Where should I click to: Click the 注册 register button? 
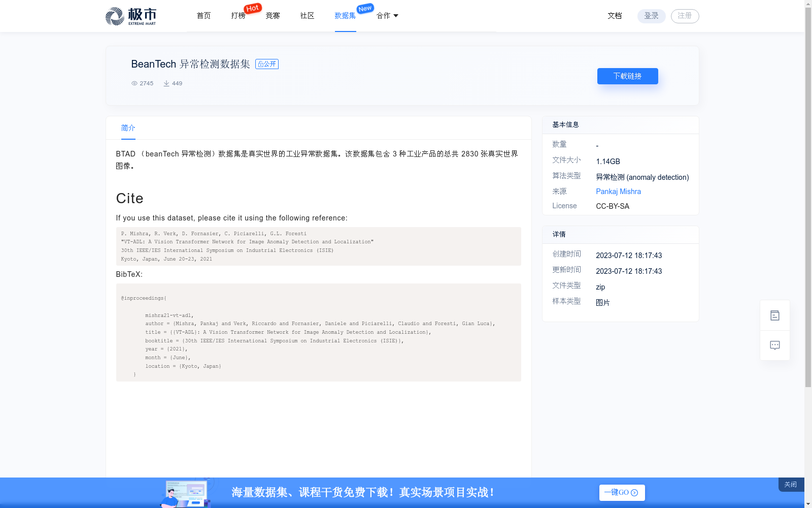(685, 16)
